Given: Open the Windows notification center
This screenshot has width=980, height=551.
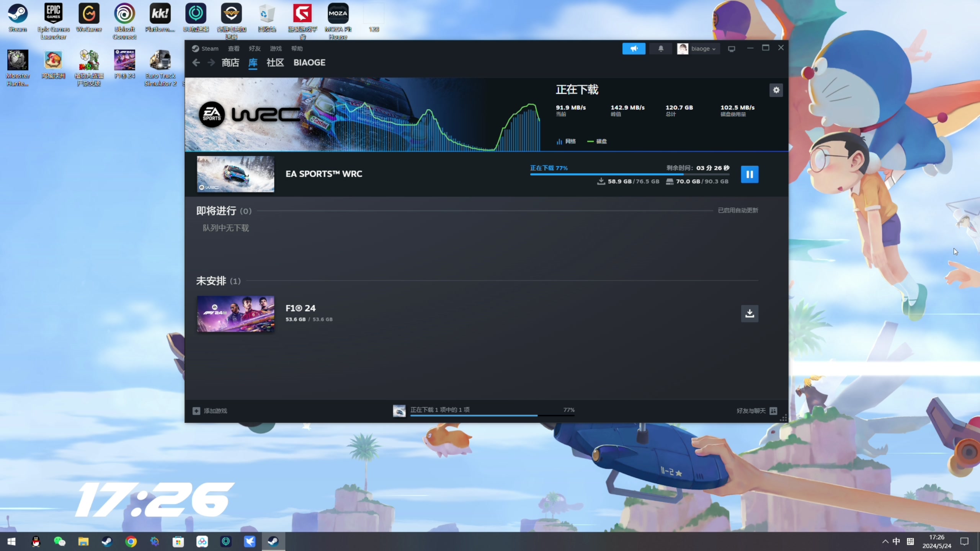Looking at the screenshot, I should [964, 541].
